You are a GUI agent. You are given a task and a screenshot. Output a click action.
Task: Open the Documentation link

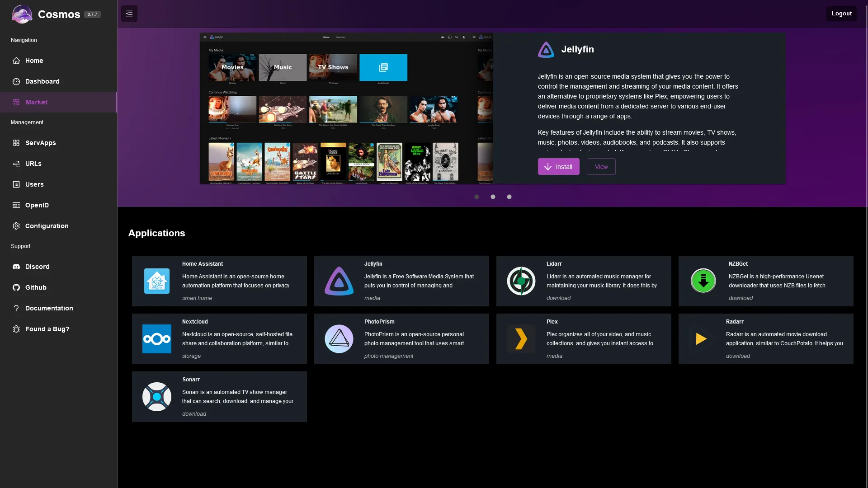pyautogui.click(x=58, y=308)
